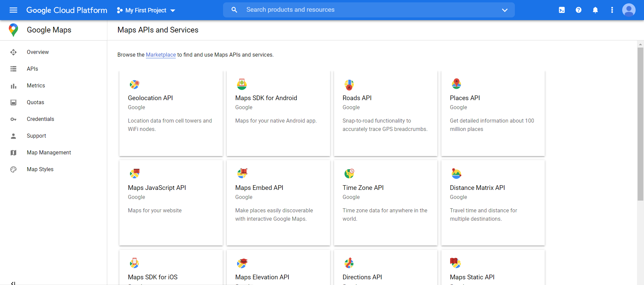Open the Geolocation API title
This screenshot has height=285, width=644.
click(x=150, y=98)
